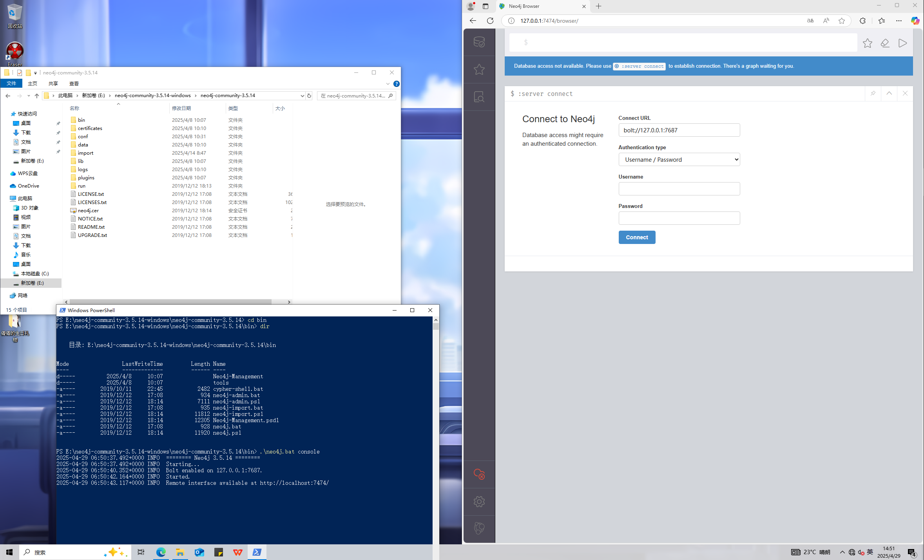Open Edge tab actions menu icon
924x560 pixels.
pyautogui.click(x=486, y=6)
